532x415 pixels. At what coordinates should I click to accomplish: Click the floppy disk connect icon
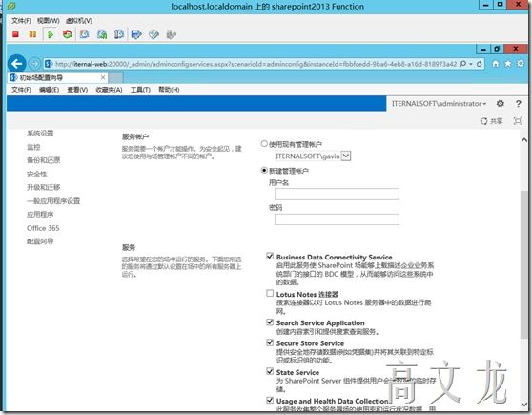point(136,34)
